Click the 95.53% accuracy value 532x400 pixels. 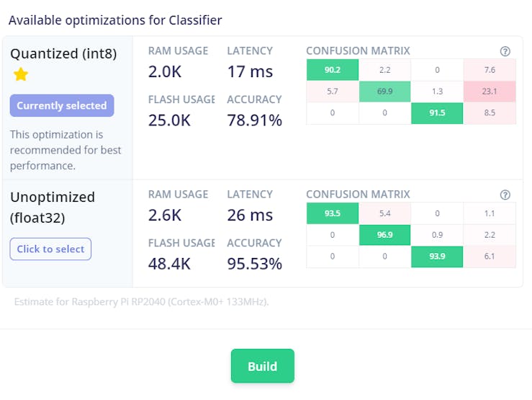click(254, 264)
